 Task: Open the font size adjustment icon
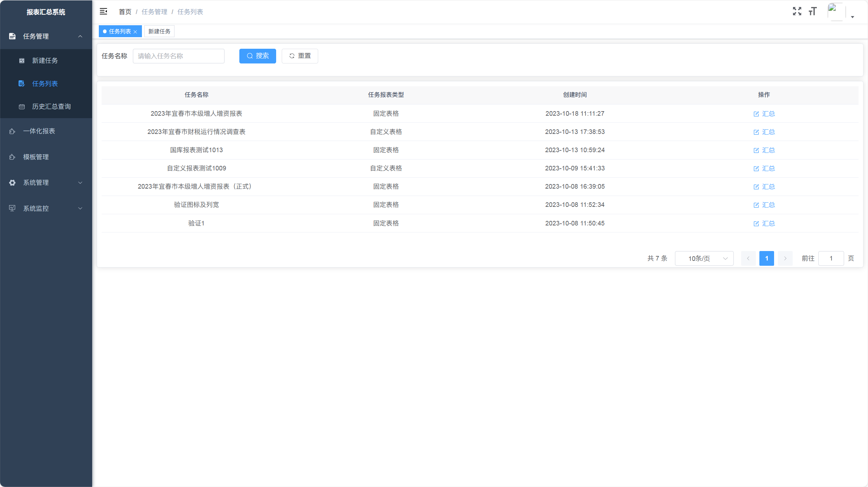pyautogui.click(x=813, y=12)
